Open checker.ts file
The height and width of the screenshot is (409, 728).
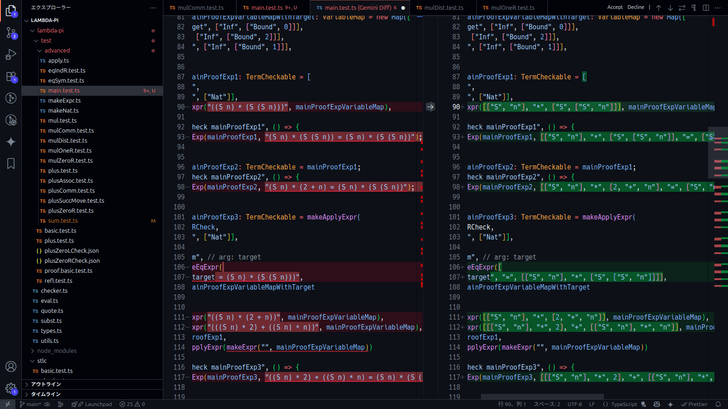coord(93,291)
